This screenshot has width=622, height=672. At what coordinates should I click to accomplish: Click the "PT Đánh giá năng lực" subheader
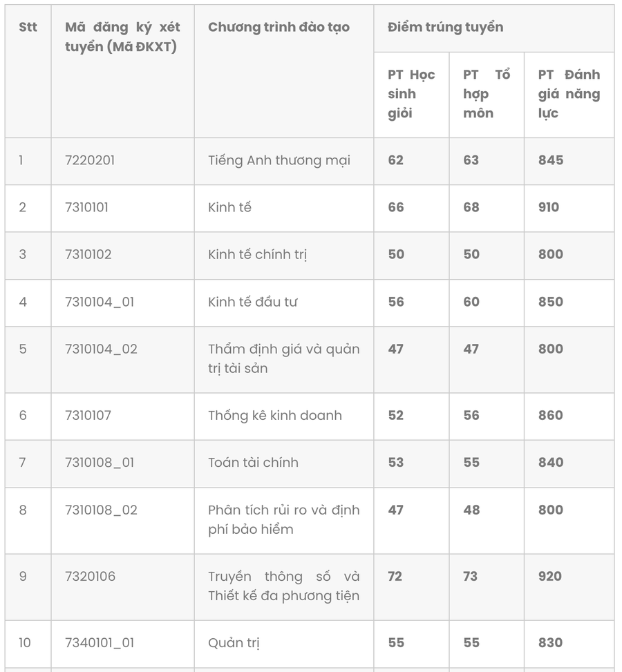coord(568,94)
